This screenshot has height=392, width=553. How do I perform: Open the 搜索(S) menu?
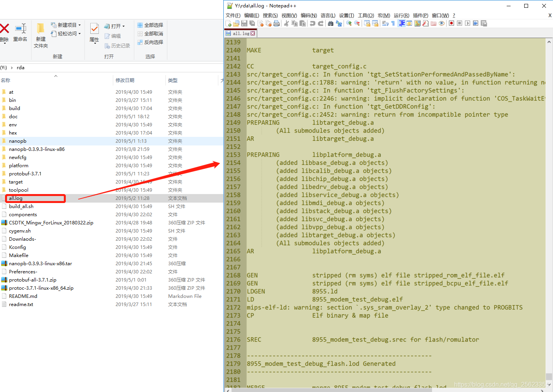[270, 16]
